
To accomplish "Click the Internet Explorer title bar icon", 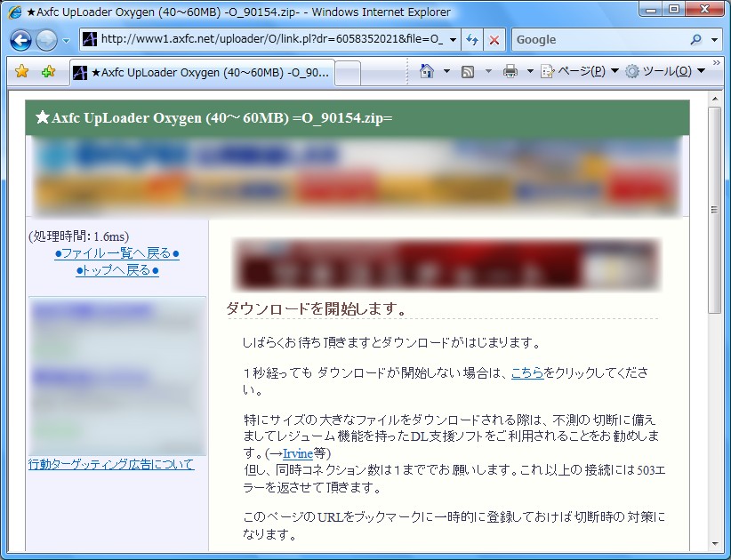I will click(15, 12).
